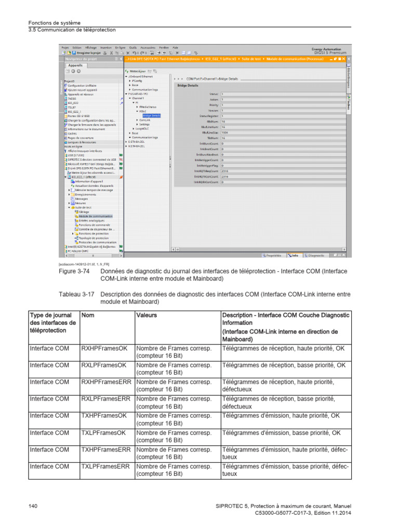The width and height of the screenshot is (399, 532).
Task: Click the Câblage icon in Suite de test
Action: 76,212
